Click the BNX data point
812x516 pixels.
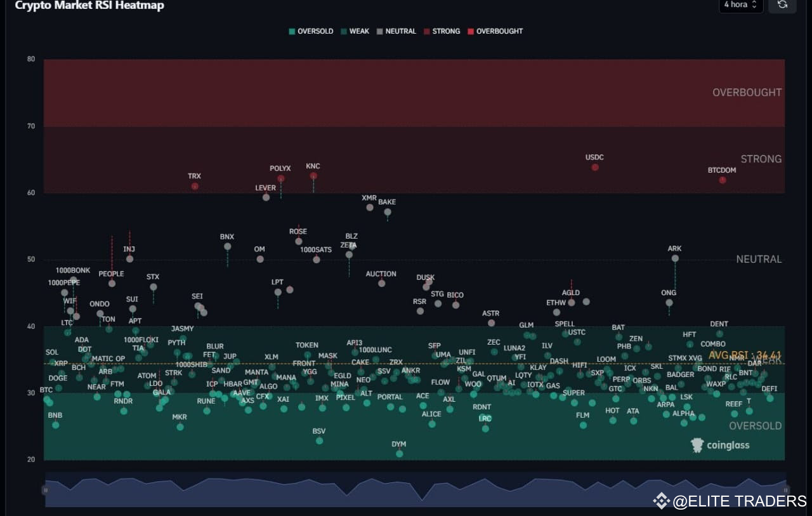[228, 246]
